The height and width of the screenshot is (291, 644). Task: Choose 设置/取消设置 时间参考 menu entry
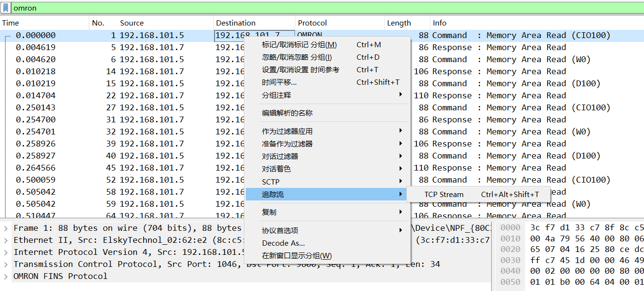click(328, 70)
